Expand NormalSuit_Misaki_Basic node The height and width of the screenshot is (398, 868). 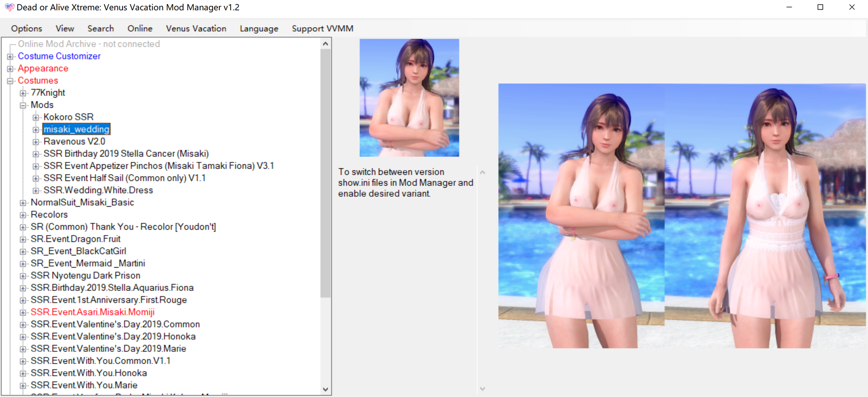pyautogui.click(x=23, y=203)
